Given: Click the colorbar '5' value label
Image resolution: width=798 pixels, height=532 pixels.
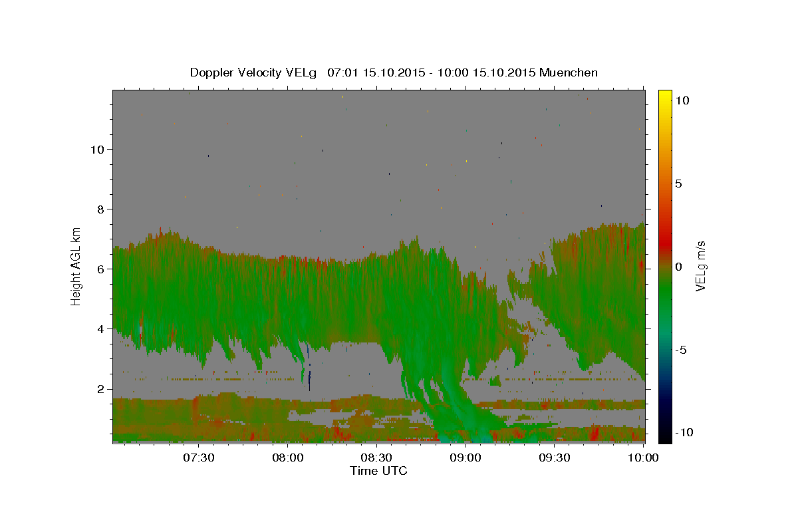Looking at the screenshot, I should (678, 184).
